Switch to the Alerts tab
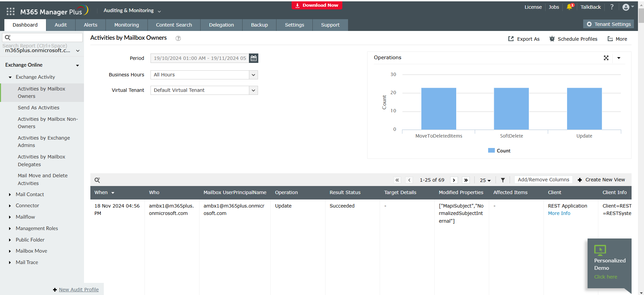This screenshot has width=644, height=295. click(90, 25)
